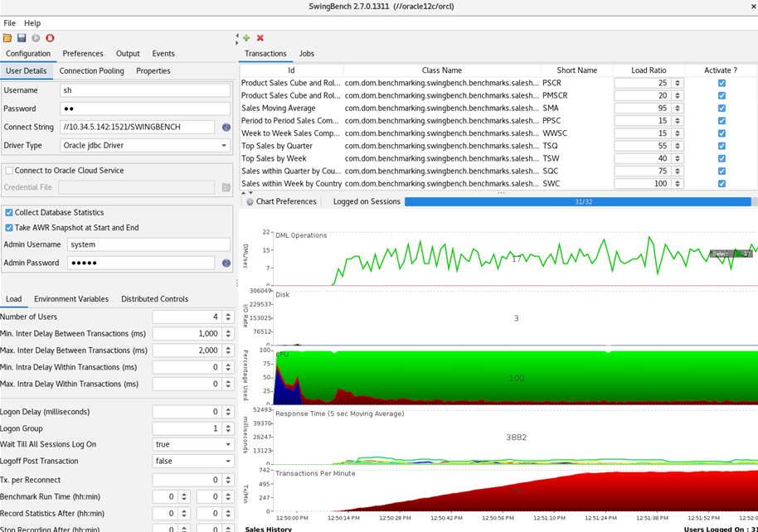This screenshot has height=532, width=758.
Task: Save configuration with floppy disk icon
Action: click(22, 38)
